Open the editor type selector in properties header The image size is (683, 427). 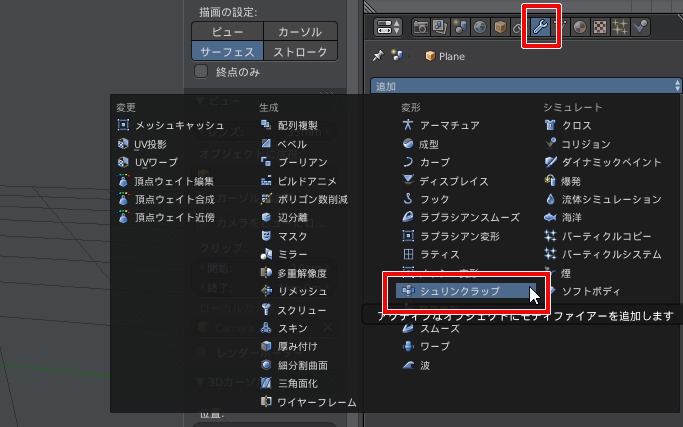point(388,27)
